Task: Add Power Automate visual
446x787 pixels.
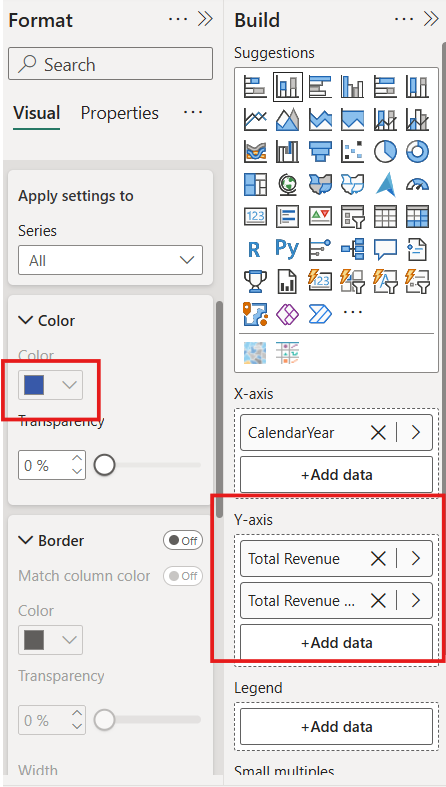Action: coord(320,314)
